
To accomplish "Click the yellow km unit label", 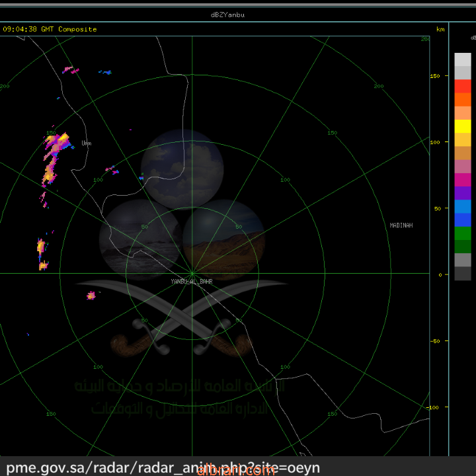I will click(440, 29).
